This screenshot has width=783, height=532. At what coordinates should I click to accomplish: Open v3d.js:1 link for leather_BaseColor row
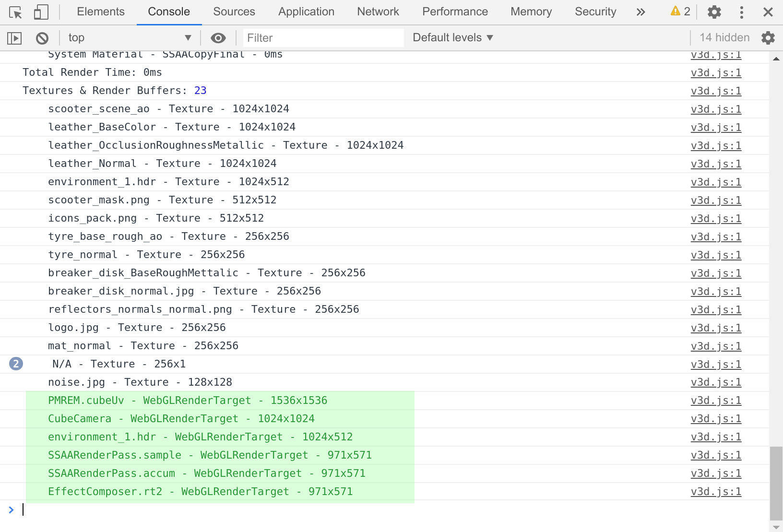[x=716, y=128]
